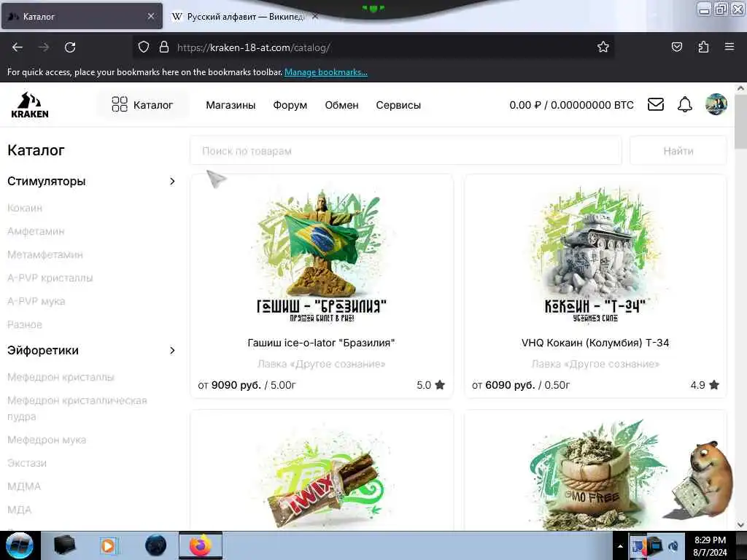Image resolution: width=747 pixels, height=560 pixels.
Task: Switch to the Русский алфавит Wikipedia tab
Action: pos(239,16)
